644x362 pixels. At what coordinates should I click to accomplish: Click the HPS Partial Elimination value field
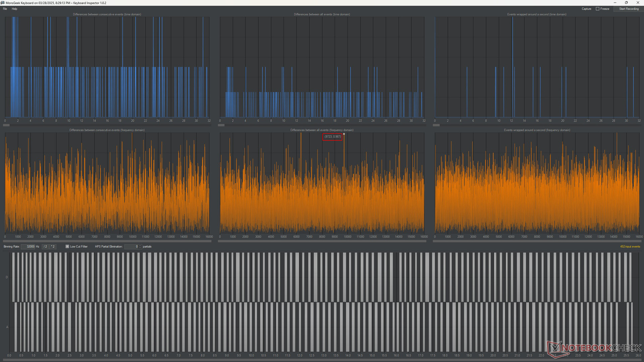tap(131, 247)
